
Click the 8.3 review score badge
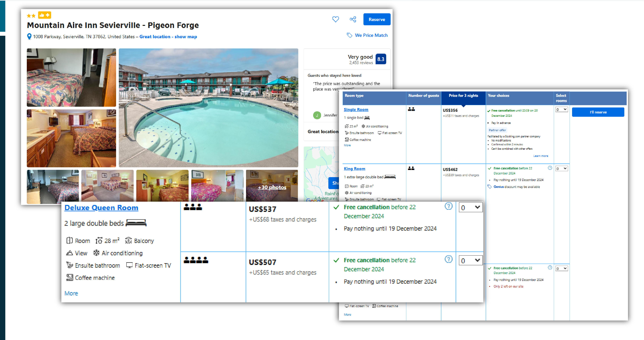pos(381,59)
